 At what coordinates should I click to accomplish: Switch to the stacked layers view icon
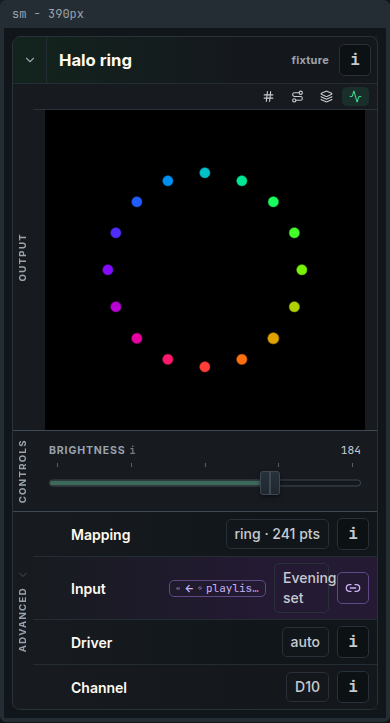pyautogui.click(x=326, y=97)
